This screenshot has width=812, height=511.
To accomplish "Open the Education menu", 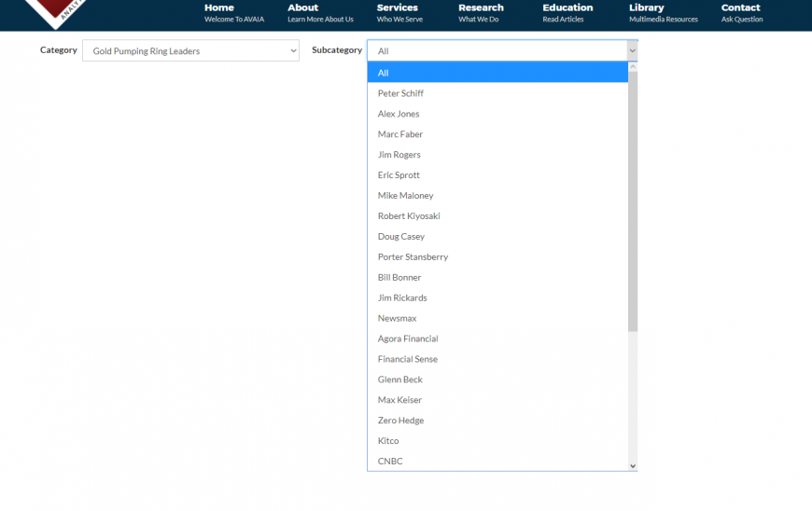I will 567,12.
